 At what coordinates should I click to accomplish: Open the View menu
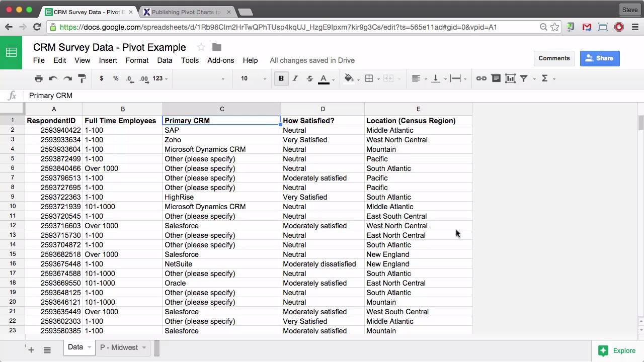pos(83,60)
